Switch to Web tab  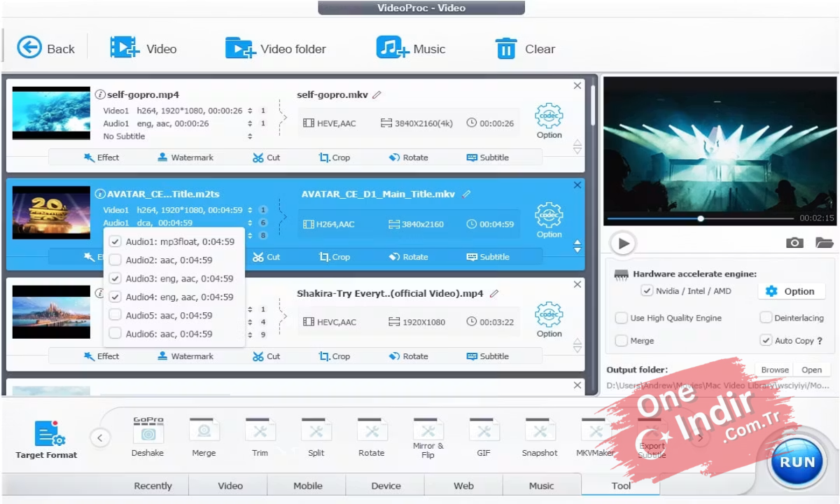pos(463,485)
